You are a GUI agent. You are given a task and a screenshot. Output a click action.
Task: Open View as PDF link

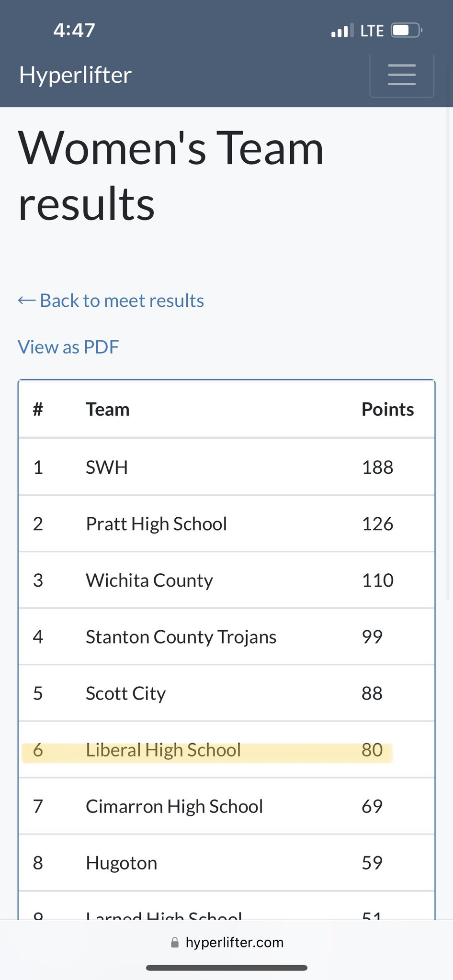[x=68, y=347]
